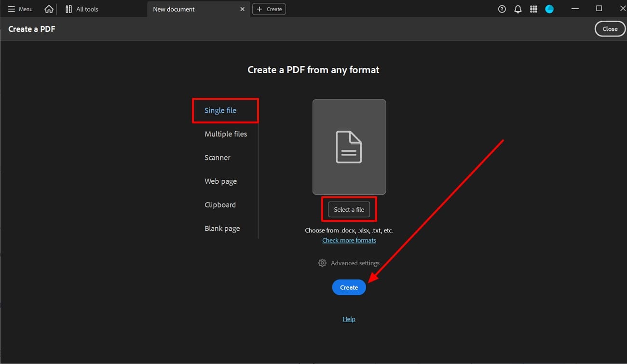The height and width of the screenshot is (364, 627).
Task: Click the blue Create button
Action: pyautogui.click(x=349, y=287)
